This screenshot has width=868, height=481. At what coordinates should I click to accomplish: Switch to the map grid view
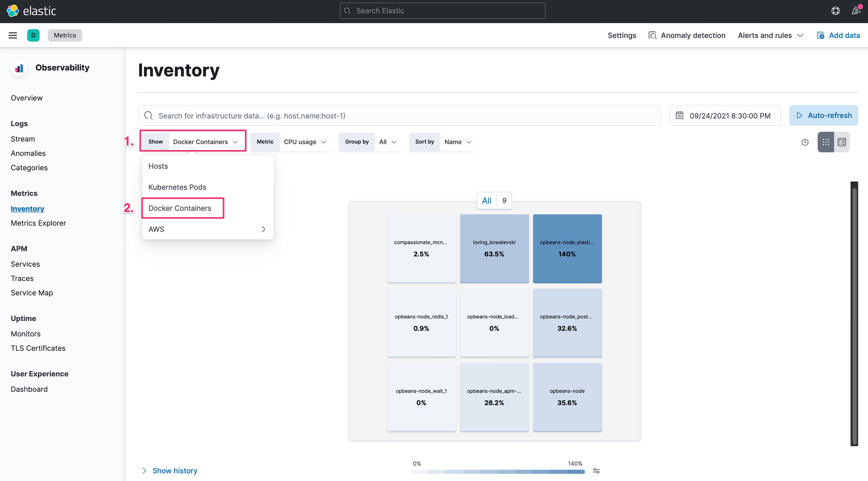click(825, 142)
